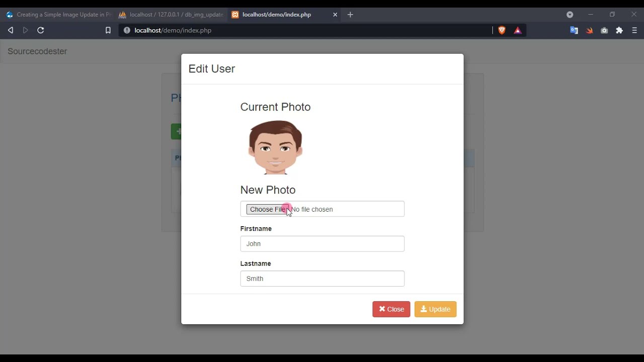Click the Google Translate extension icon

pos(574,30)
